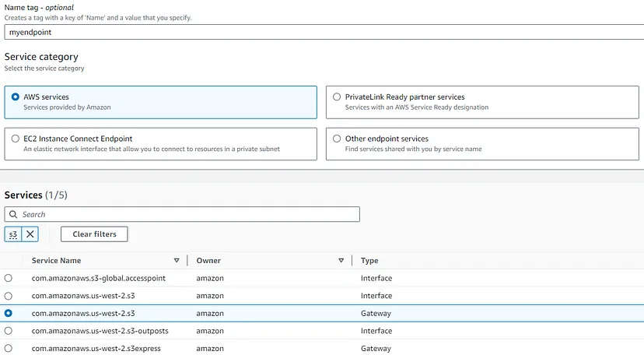Click amazon owner in s3express row

(x=210, y=349)
